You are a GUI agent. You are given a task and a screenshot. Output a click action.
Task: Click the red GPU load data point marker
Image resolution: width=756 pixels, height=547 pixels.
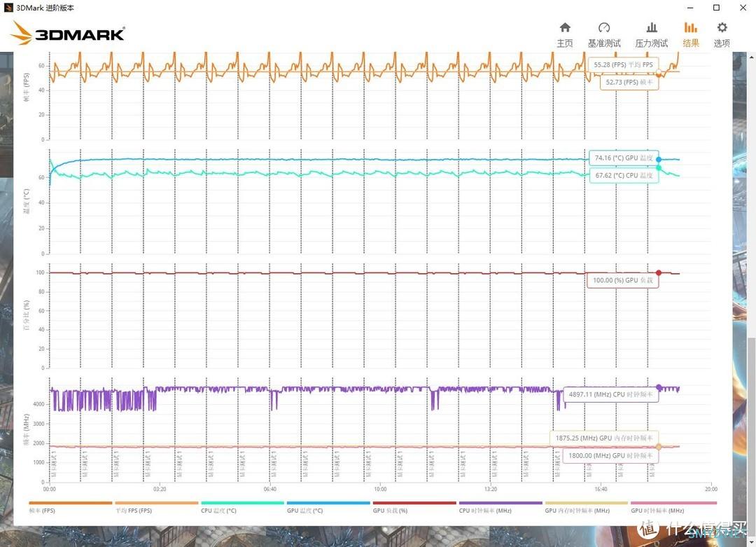[659, 273]
